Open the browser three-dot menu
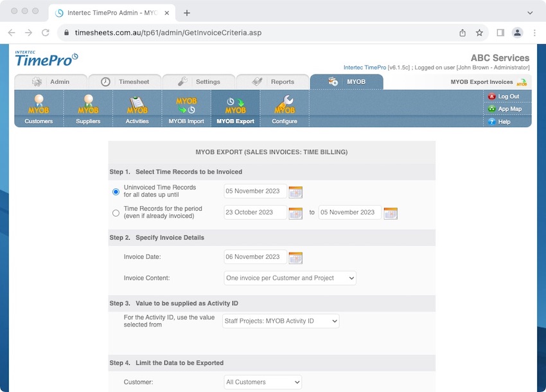The height and width of the screenshot is (392, 546). click(534, 33)
